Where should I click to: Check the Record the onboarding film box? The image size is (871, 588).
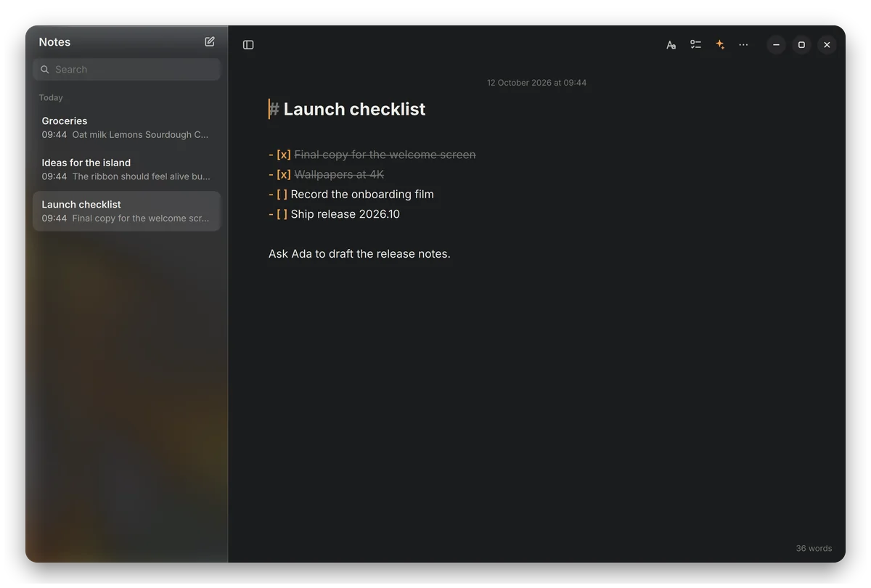pos(282,195)
